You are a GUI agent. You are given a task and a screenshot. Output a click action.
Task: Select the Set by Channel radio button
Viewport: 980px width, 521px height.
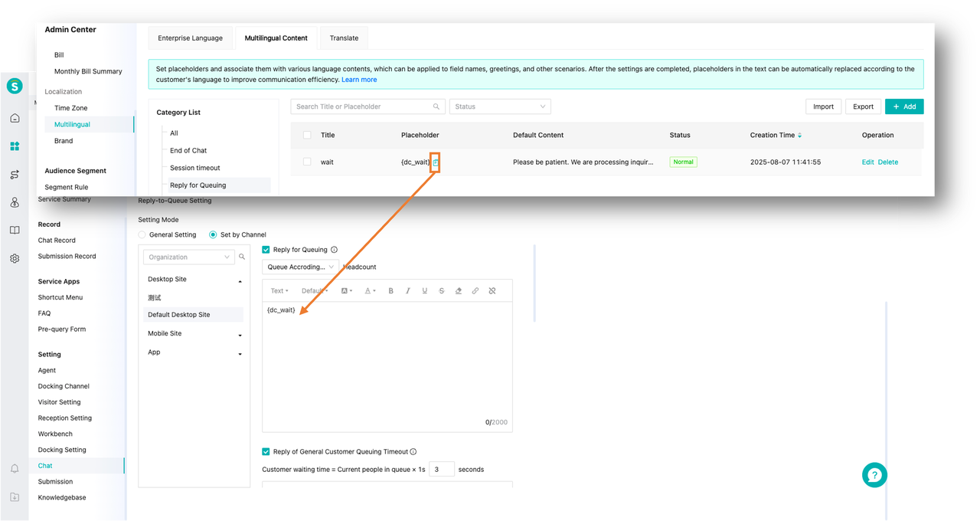point(213,234)
